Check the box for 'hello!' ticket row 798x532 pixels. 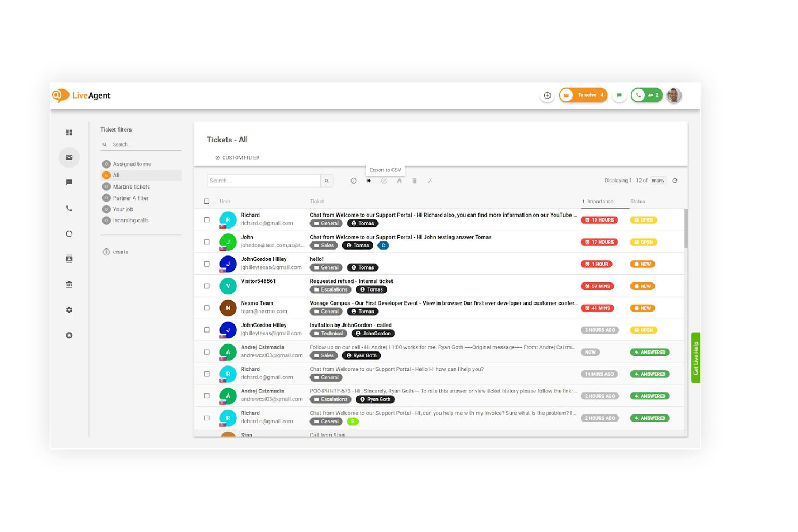click(207, 264)
